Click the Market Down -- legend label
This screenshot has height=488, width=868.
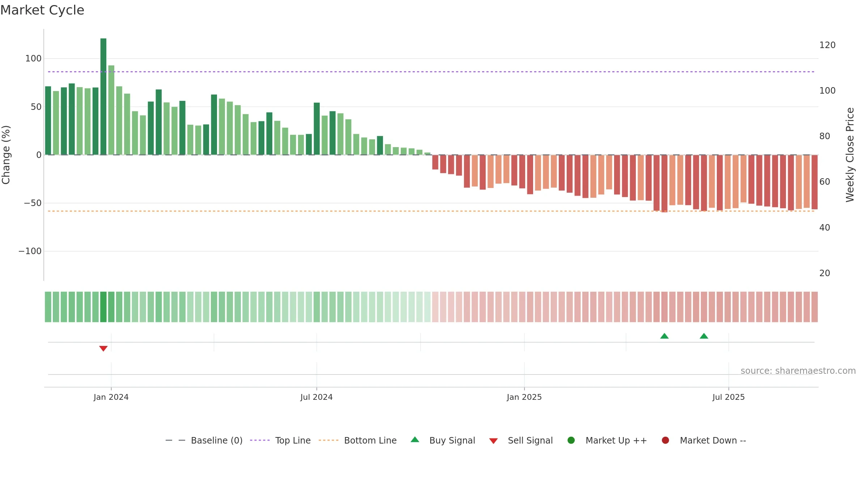tap(713, 440)
